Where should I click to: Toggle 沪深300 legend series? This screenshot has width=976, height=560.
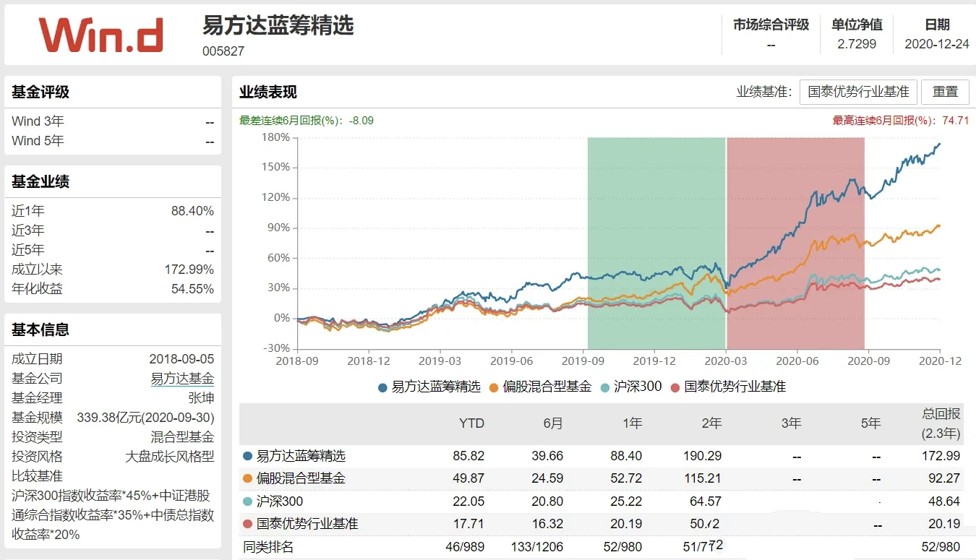click(x=631, y=387)
